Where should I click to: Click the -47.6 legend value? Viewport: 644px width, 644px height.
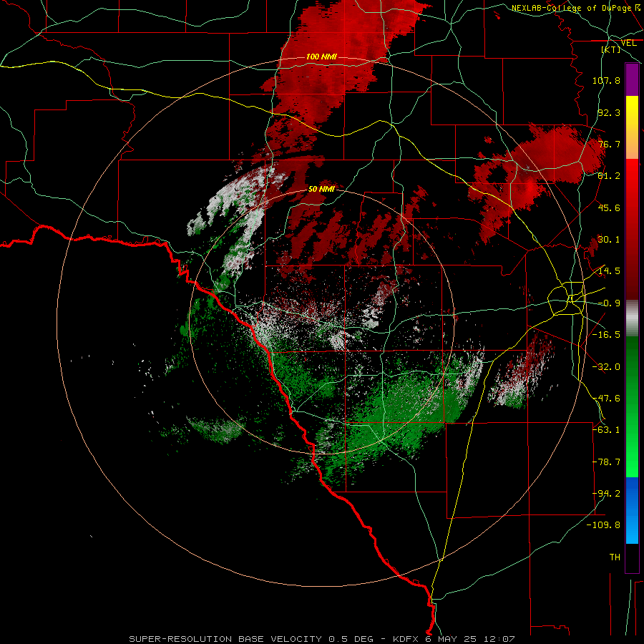(x=606, y=399)
